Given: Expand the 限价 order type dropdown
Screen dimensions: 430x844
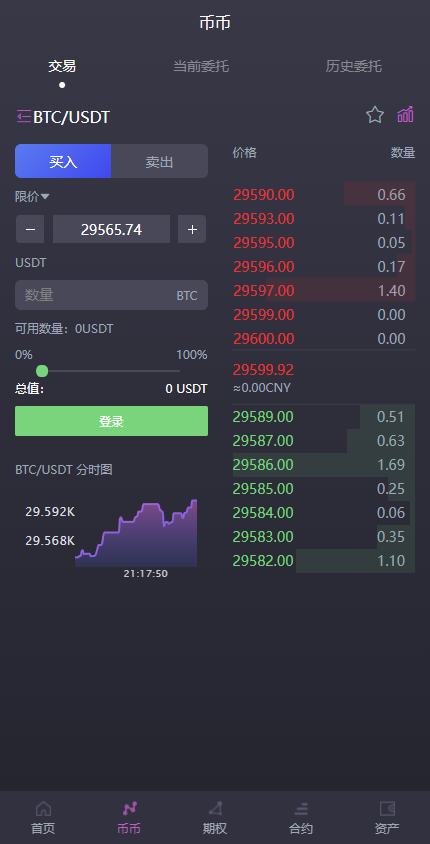Looking at the screenshot, I should point(32,197).
